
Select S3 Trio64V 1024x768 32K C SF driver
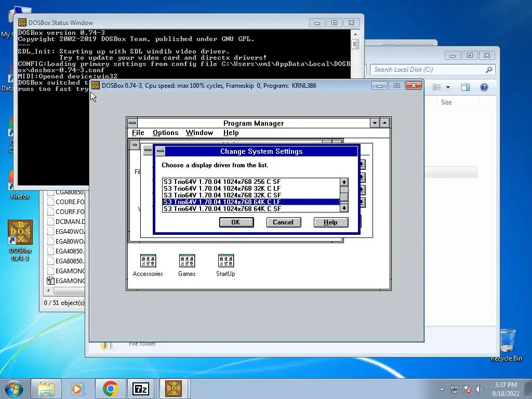point(251,195)
